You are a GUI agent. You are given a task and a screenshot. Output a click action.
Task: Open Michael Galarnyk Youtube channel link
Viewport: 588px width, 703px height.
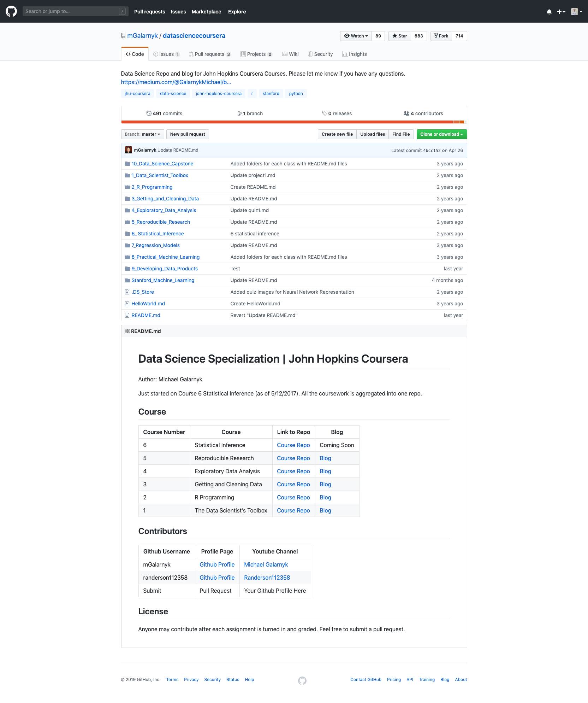266,564
